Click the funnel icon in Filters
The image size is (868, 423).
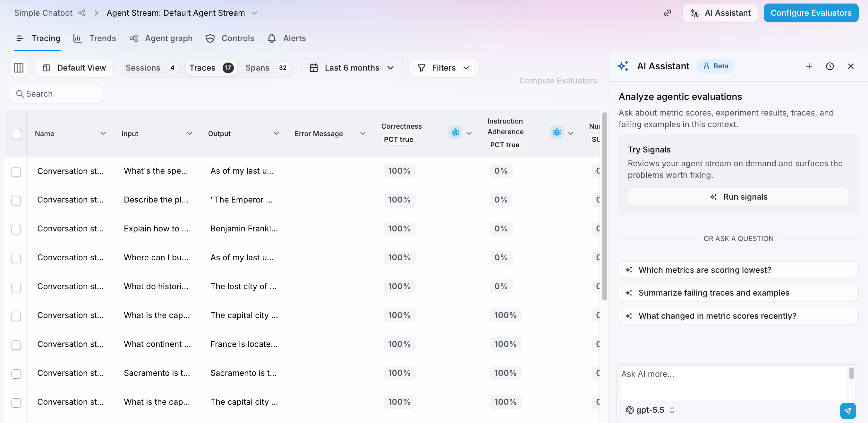click(421, 68)
